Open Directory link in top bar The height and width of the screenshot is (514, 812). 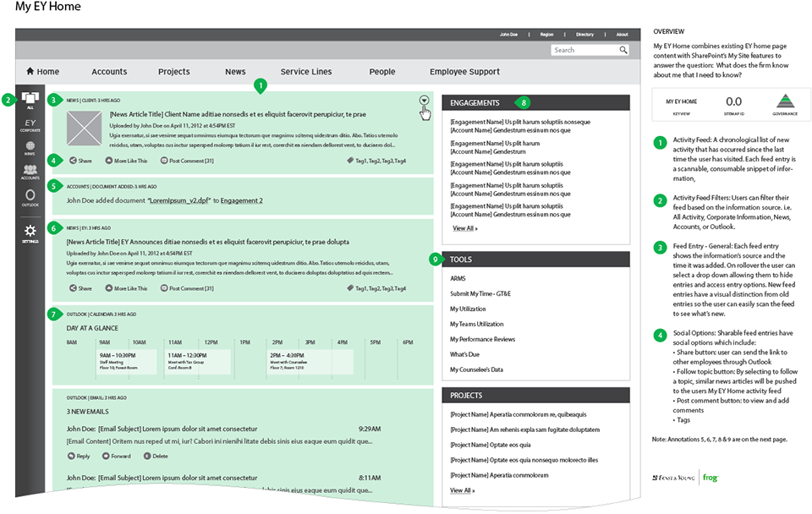[584, 35]
